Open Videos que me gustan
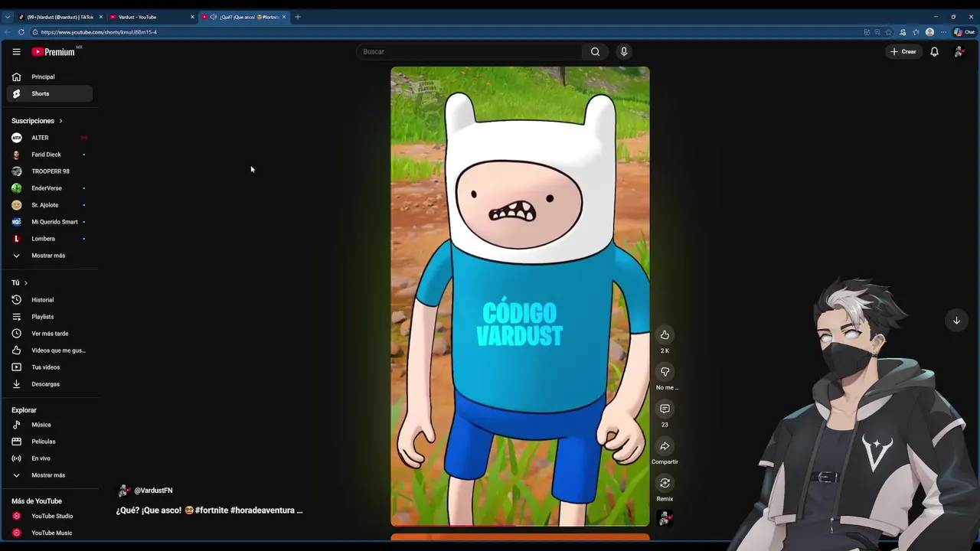This screenshot has height=551, width=980. [49, 350]
